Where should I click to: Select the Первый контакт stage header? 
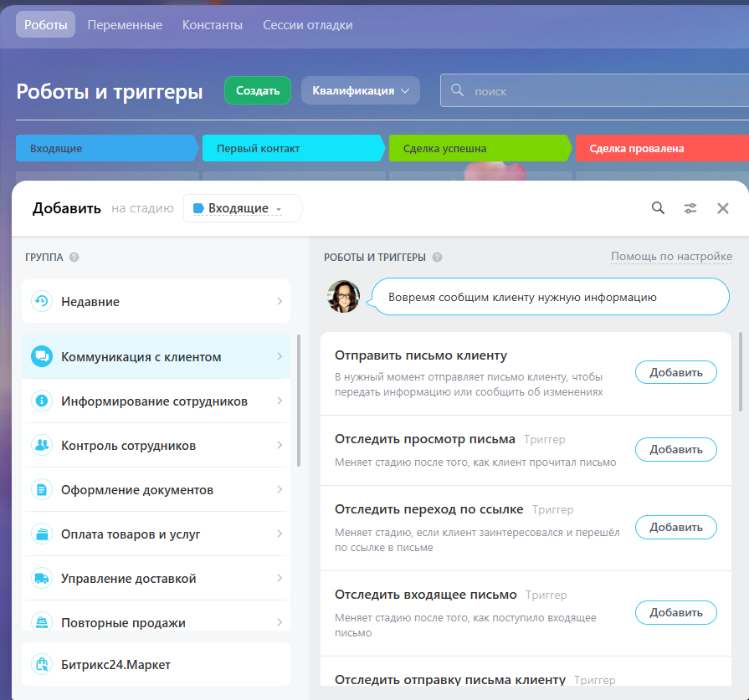pyautogui.click(x=293, y=148)
